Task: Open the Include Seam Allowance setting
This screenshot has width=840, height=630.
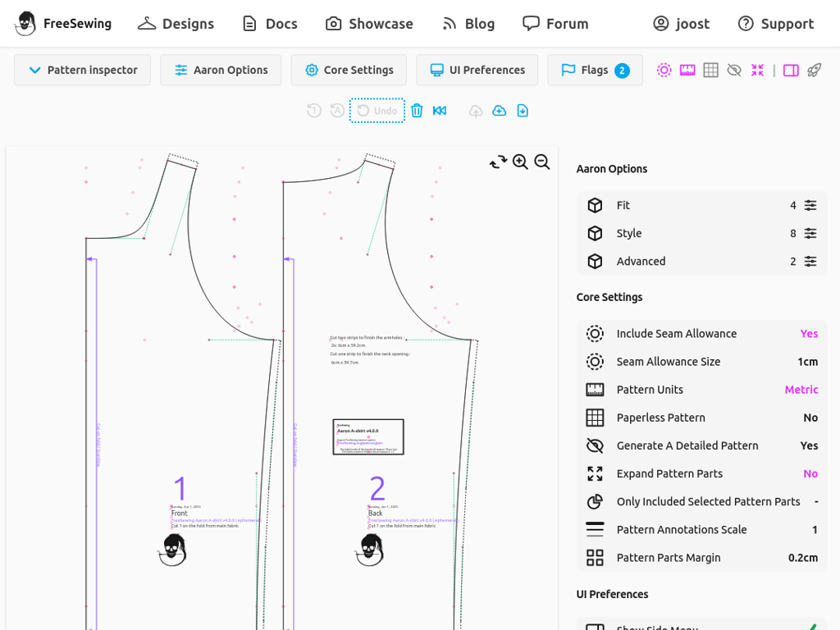Action: pos(701,333)
